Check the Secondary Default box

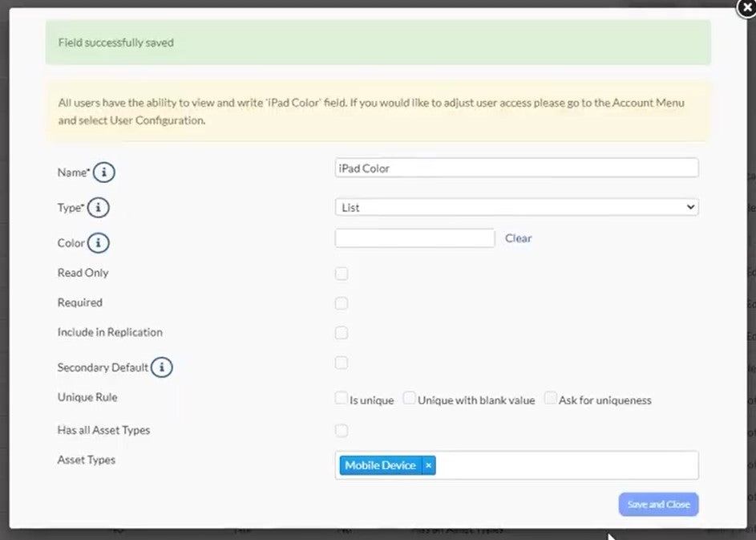[x=342, y=363]
